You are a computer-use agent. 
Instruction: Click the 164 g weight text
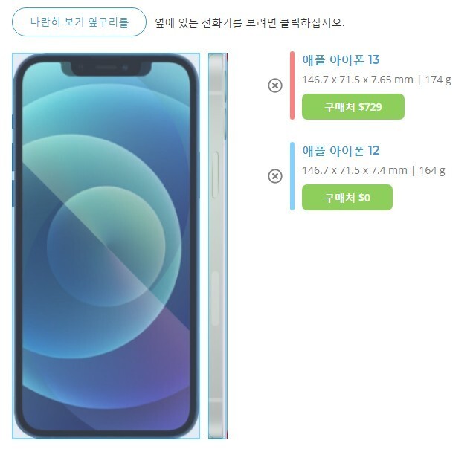[432, 170]
